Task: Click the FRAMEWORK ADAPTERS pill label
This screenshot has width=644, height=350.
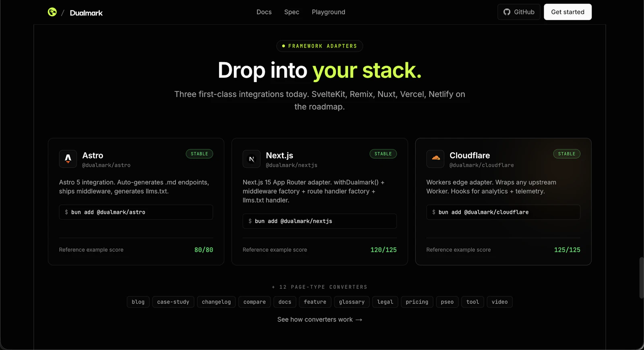Action: click(320, 46)
